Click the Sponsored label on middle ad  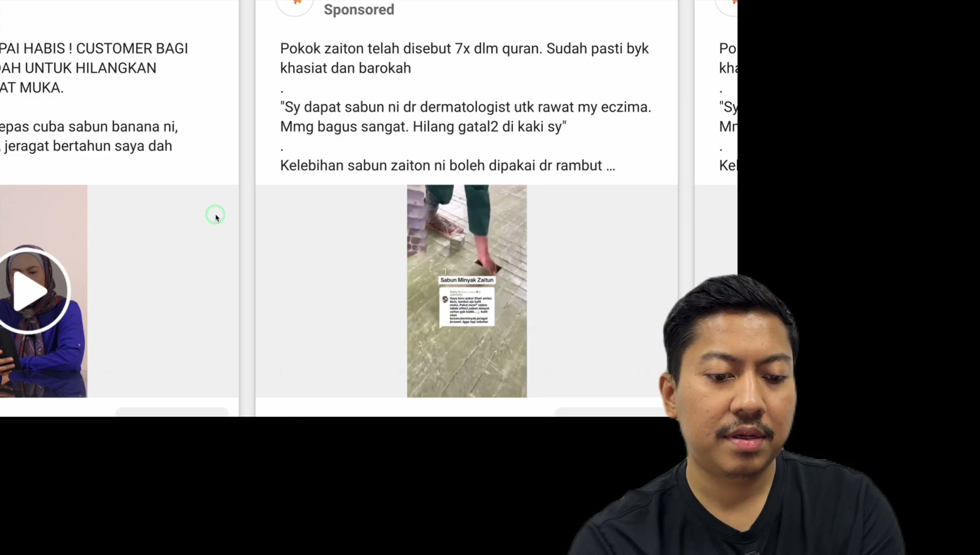[359, 9]
